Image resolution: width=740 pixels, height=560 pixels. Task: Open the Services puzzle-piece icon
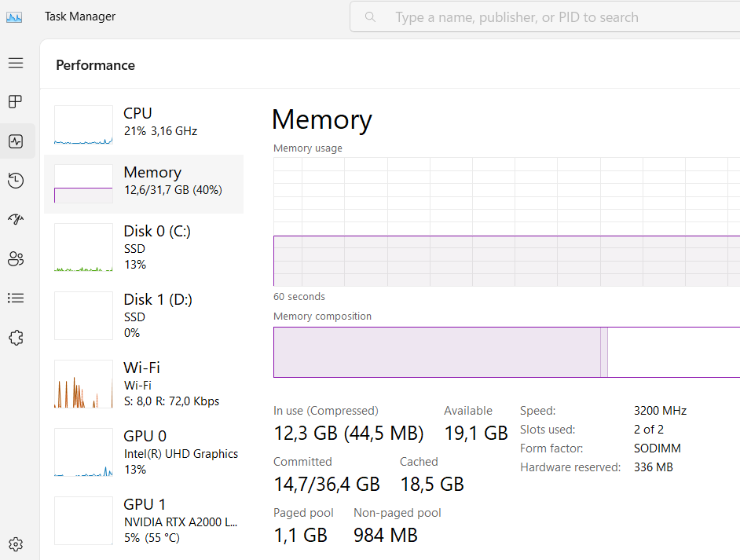[x=16, y=338]
